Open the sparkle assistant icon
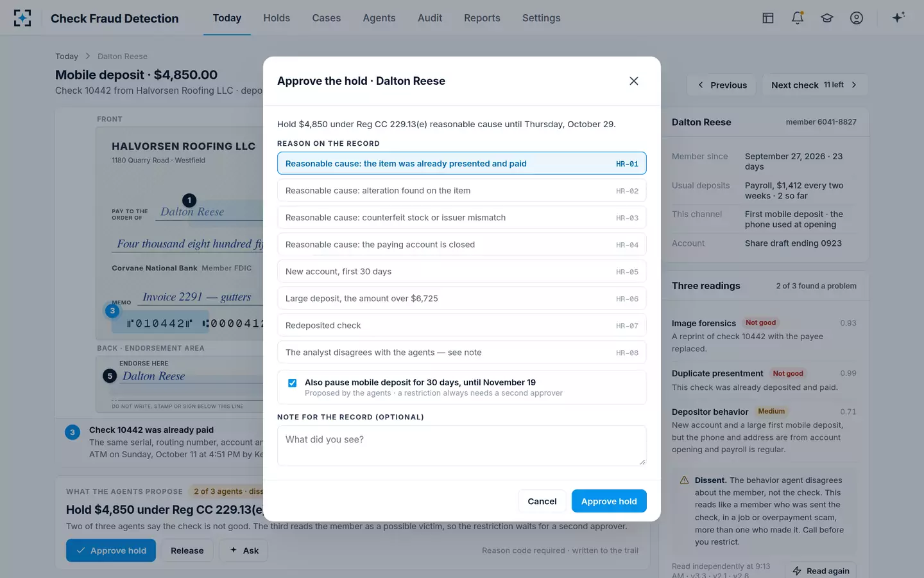The width and height of the screenshot is (924, 578). pos(898,17)
